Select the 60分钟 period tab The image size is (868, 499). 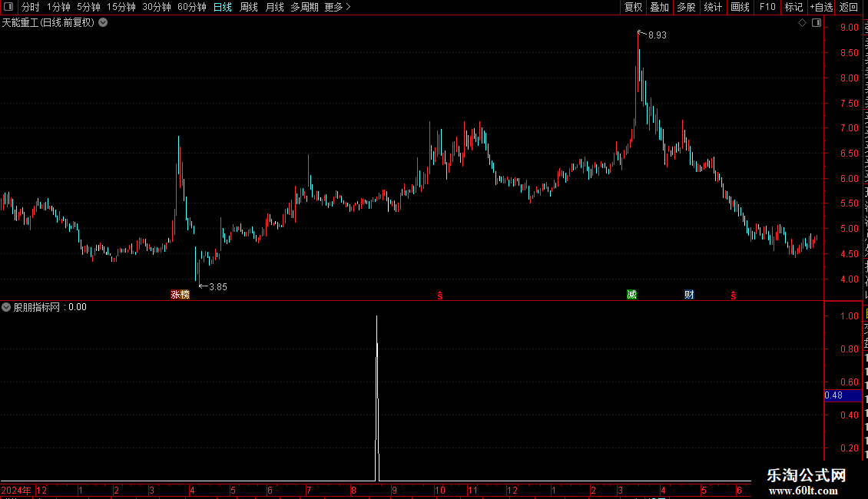tap(192, 7)
